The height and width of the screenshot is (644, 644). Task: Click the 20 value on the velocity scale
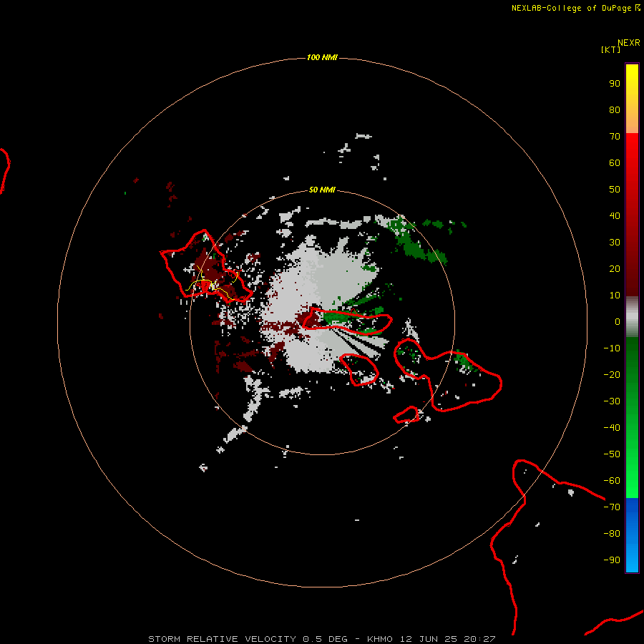coord(615,269)
